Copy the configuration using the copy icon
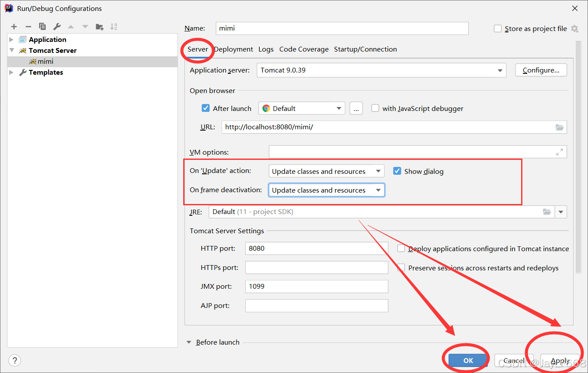The image size is (588, 373). click(42, 27)
